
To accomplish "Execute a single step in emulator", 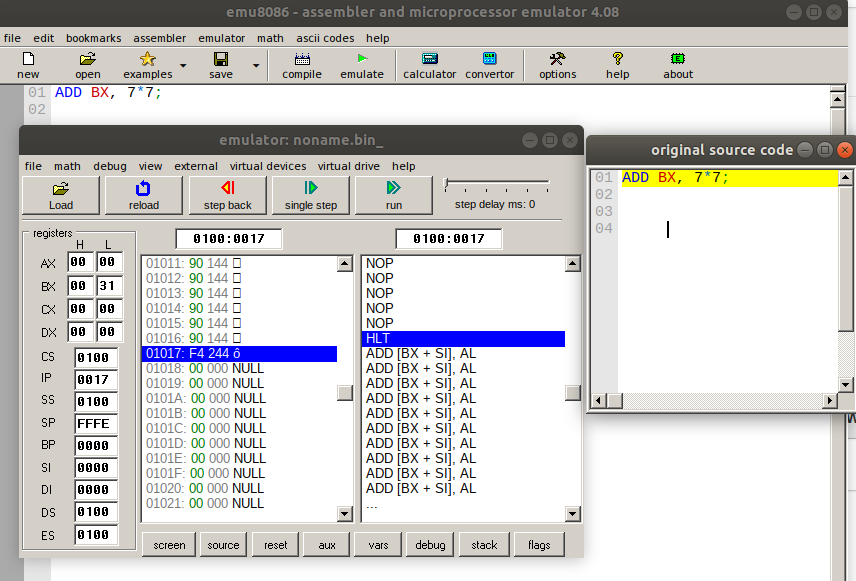I will click(x=310, y=194).
